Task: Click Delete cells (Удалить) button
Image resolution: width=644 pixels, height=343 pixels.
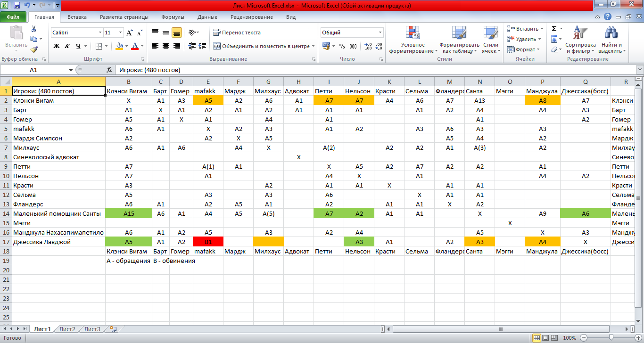Action: [525, 39]
